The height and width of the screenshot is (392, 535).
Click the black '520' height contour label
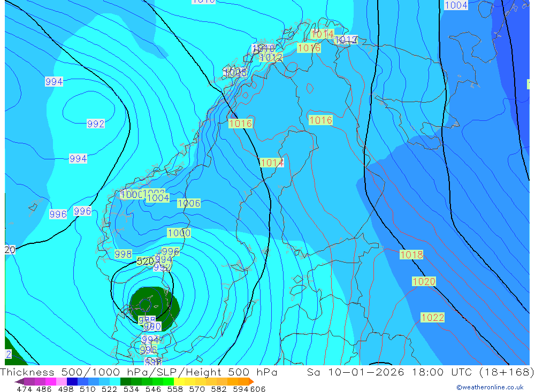coord(146,262)
